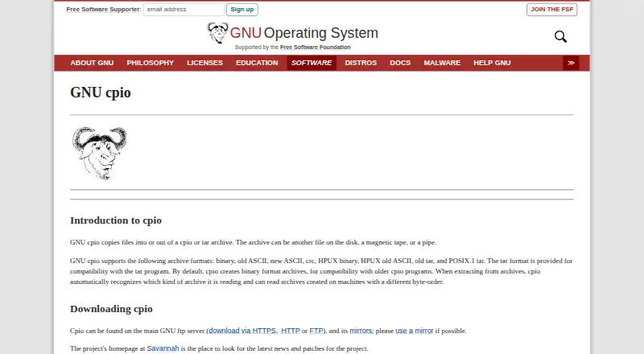Click the GNU cpio page heading
644x354 pixels.
coord(101,93)
